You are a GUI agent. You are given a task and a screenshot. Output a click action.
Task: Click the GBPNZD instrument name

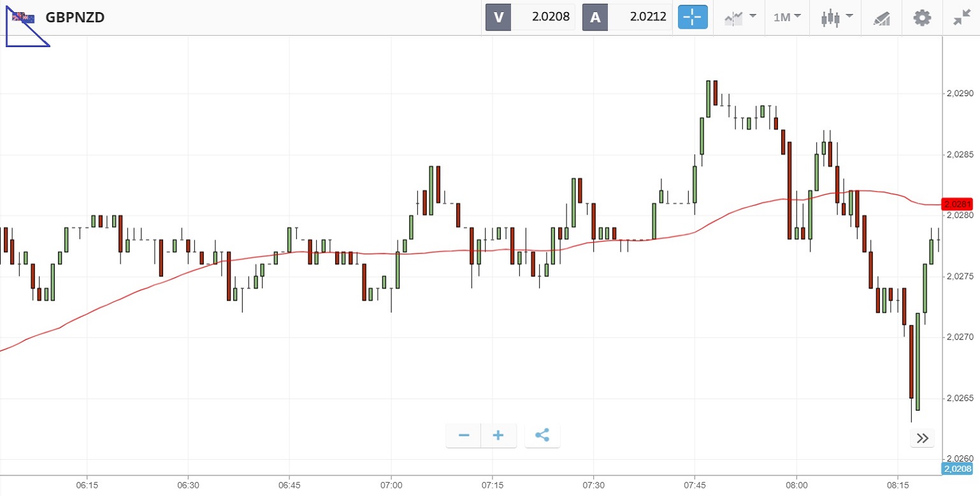[75, 17]
